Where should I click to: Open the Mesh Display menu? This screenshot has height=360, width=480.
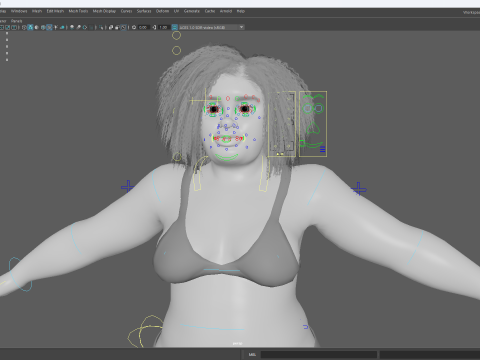104,11
